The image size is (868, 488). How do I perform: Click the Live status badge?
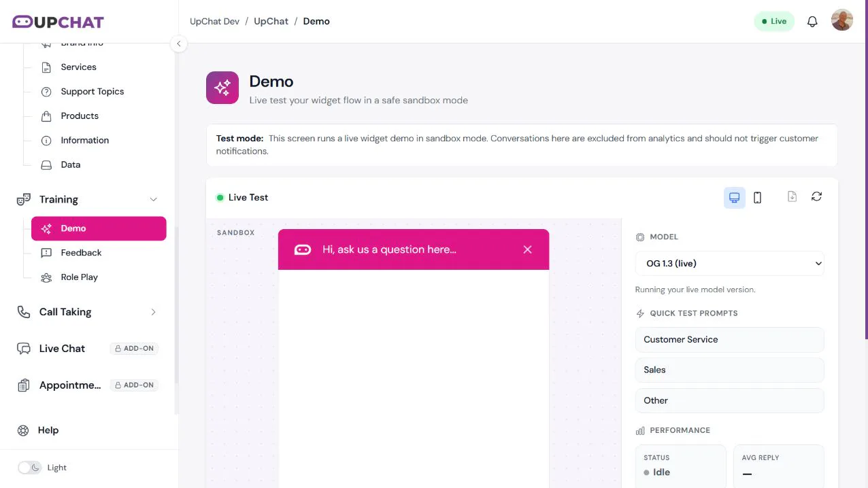(x=774, y=21)
